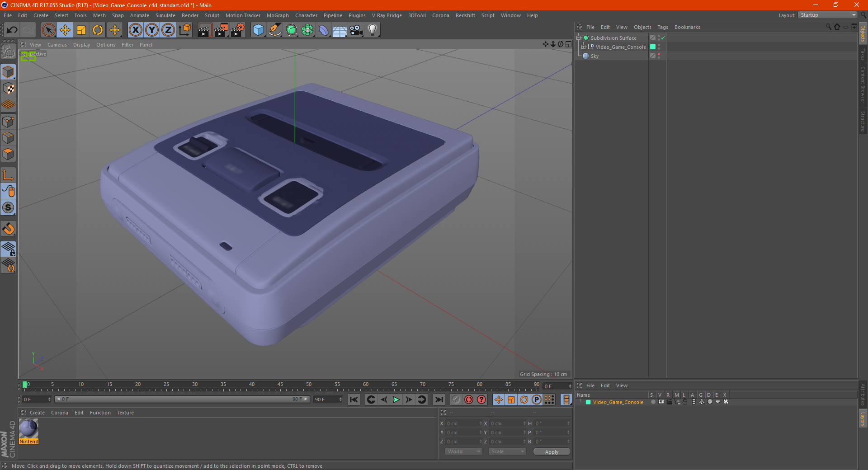Click the timeline preview range slider

click(182, 399)
